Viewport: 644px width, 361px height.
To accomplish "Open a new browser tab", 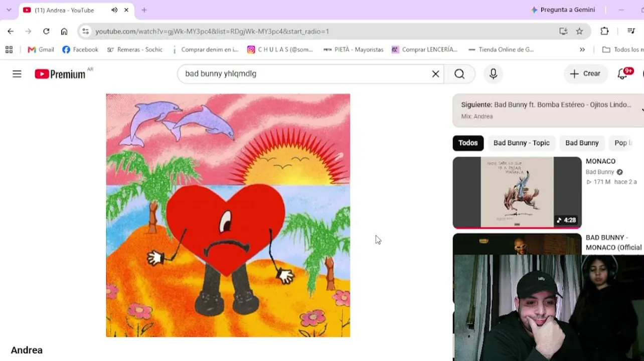I will coord(144,10).
